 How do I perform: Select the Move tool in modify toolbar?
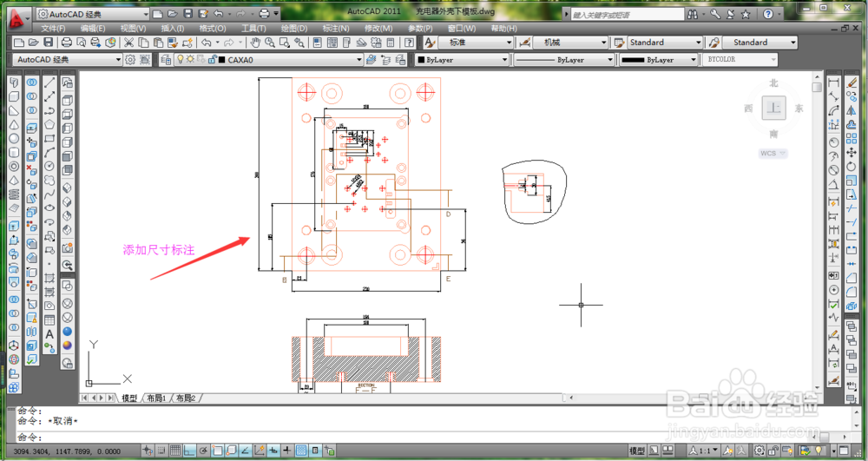click(x=852, y=152)
